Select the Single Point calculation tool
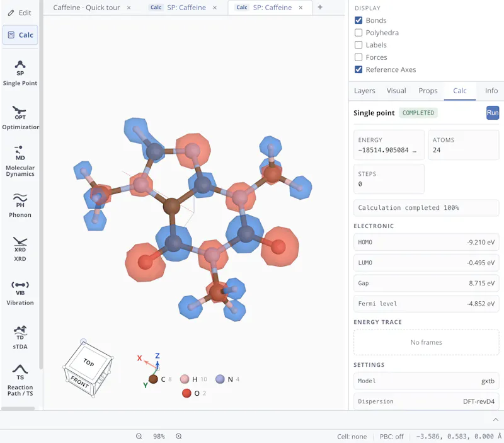 pyautogui.click(x=20, y=73)
